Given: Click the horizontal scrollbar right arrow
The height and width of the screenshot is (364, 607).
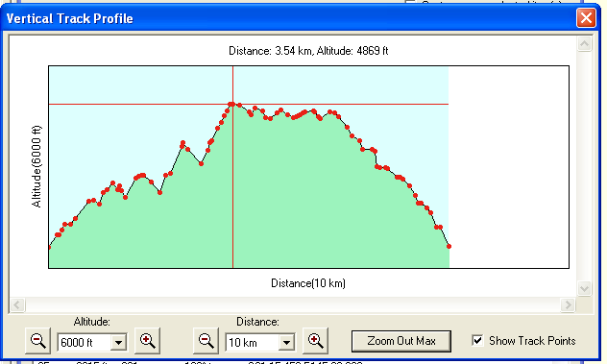Looking at the screenshot, I should point(568,304).
